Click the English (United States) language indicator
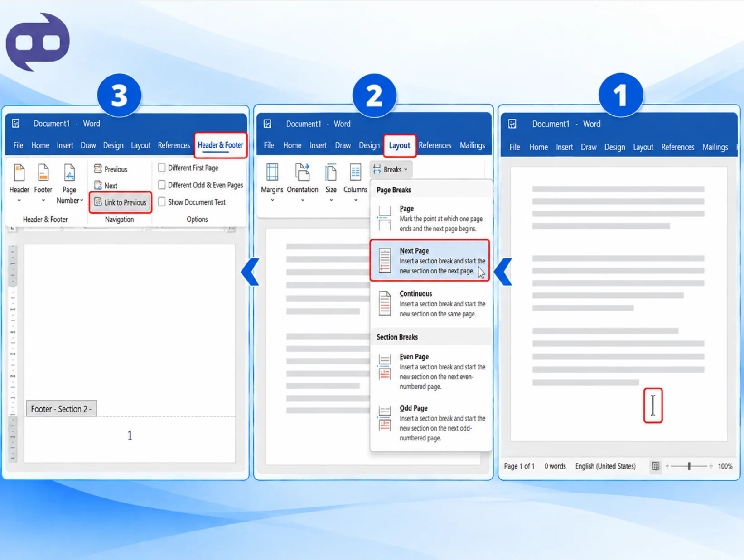Viewport: 744px width, 560px height. [605, 466]
